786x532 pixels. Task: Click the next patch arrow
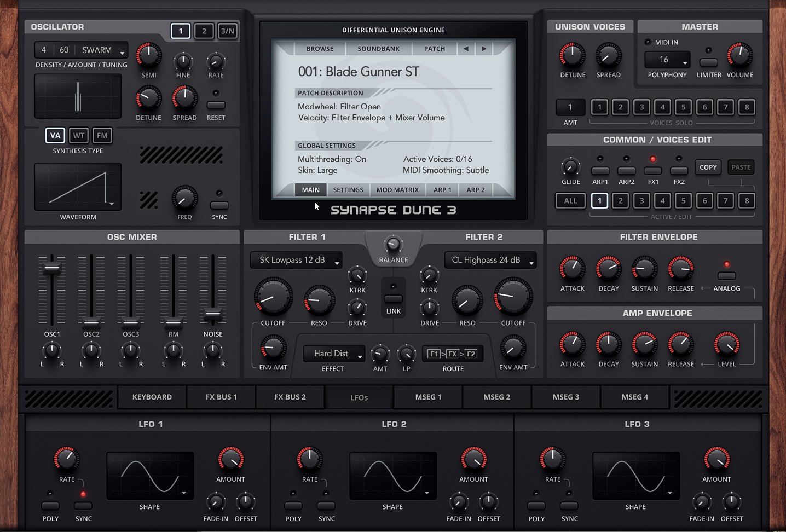(484, 48)
